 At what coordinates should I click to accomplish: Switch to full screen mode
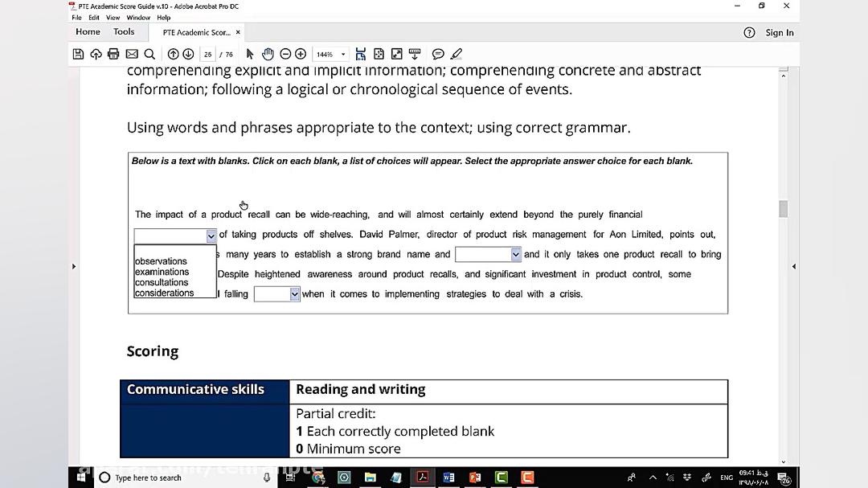[x=396, y=55]
